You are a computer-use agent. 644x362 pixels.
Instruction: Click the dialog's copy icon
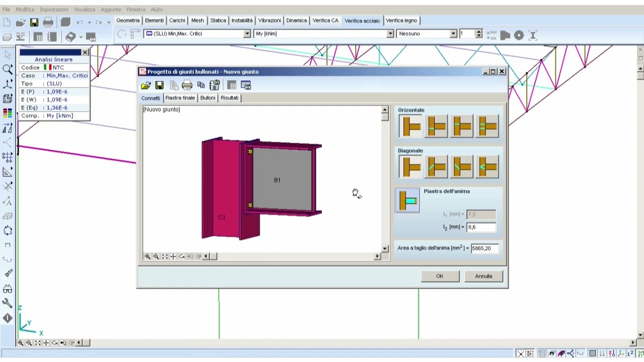[201, 85]
